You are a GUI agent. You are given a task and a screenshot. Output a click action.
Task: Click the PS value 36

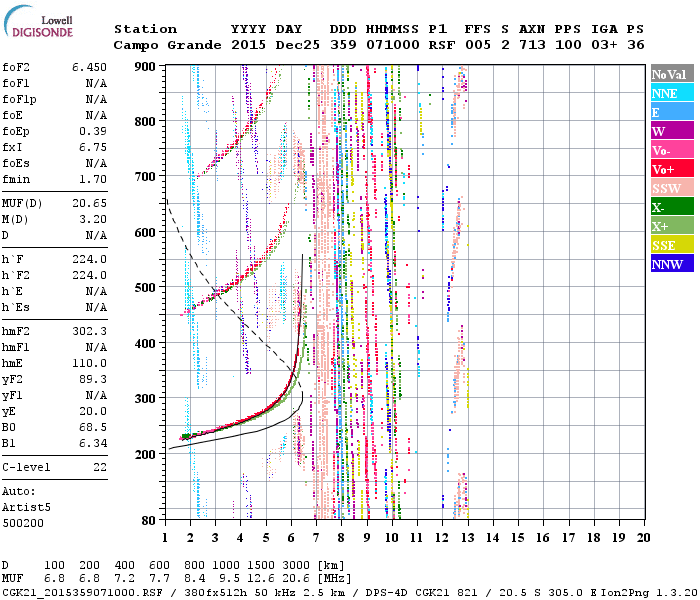click(x=636, y=45)
